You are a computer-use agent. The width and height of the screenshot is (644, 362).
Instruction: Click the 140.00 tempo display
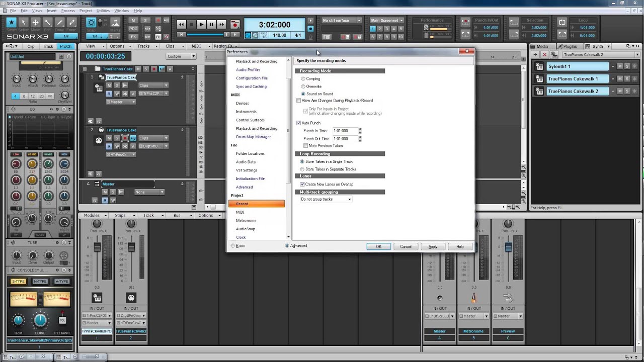tap(279, 36)
